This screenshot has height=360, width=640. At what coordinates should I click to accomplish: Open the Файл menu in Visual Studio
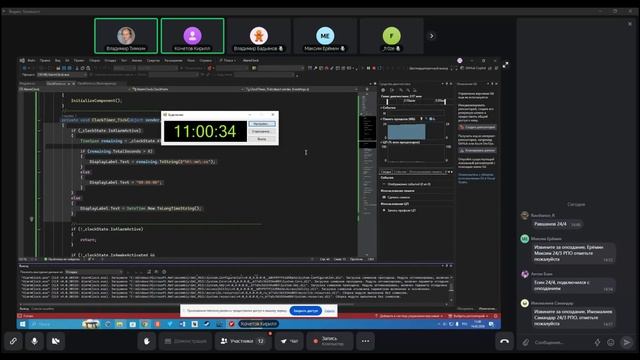coord(31,60)
